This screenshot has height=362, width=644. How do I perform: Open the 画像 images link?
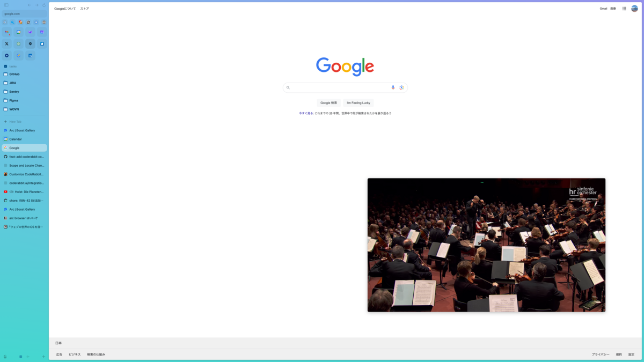(x=613, y=9)
